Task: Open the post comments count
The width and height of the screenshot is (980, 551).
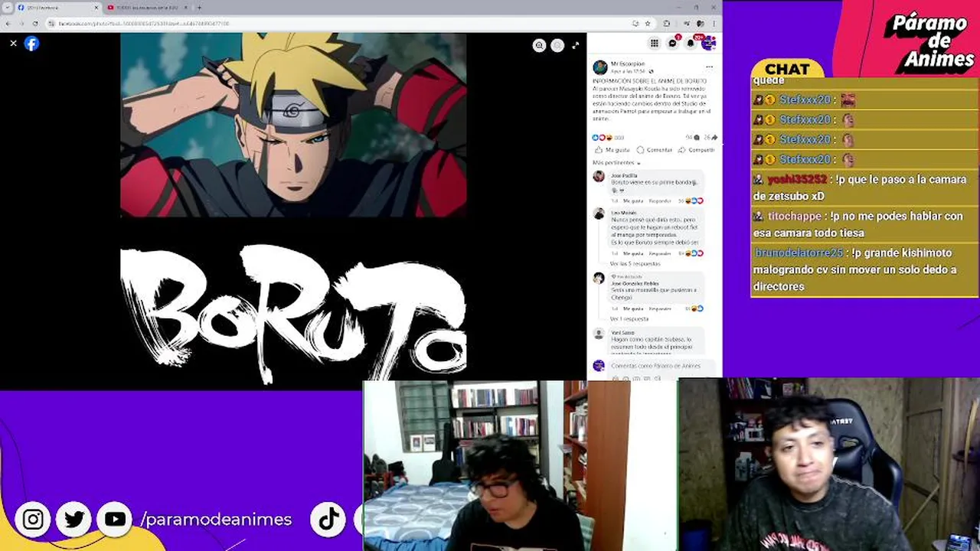Action: (692, 138)
